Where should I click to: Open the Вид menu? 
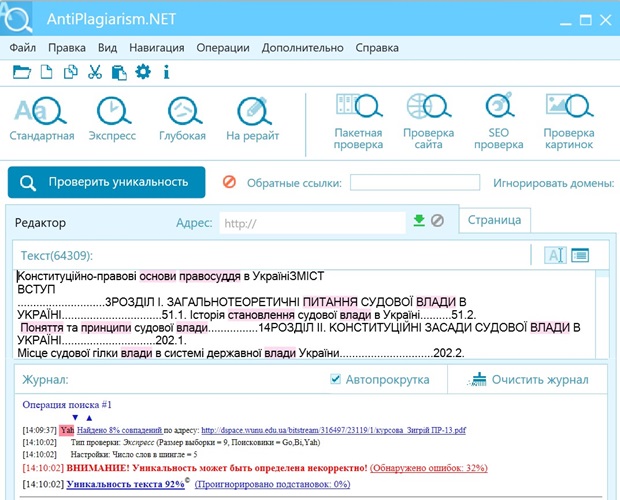click(x=108, y=48)
